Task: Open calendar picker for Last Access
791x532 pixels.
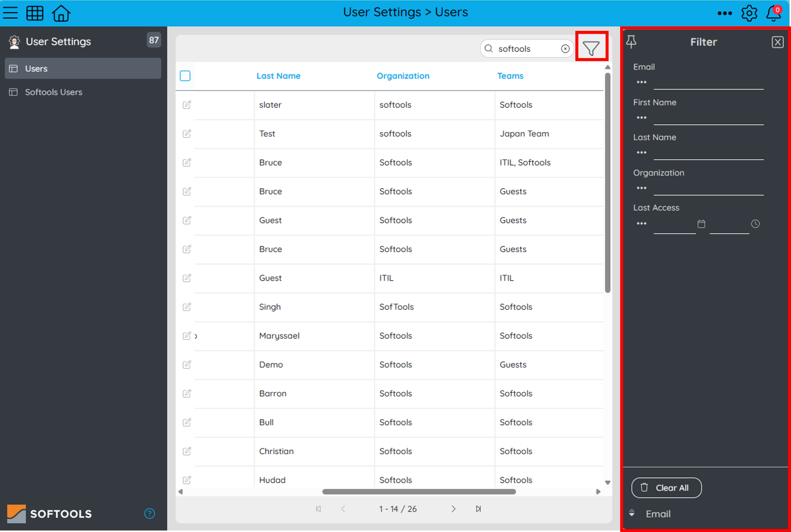Action: click(701, 224)
